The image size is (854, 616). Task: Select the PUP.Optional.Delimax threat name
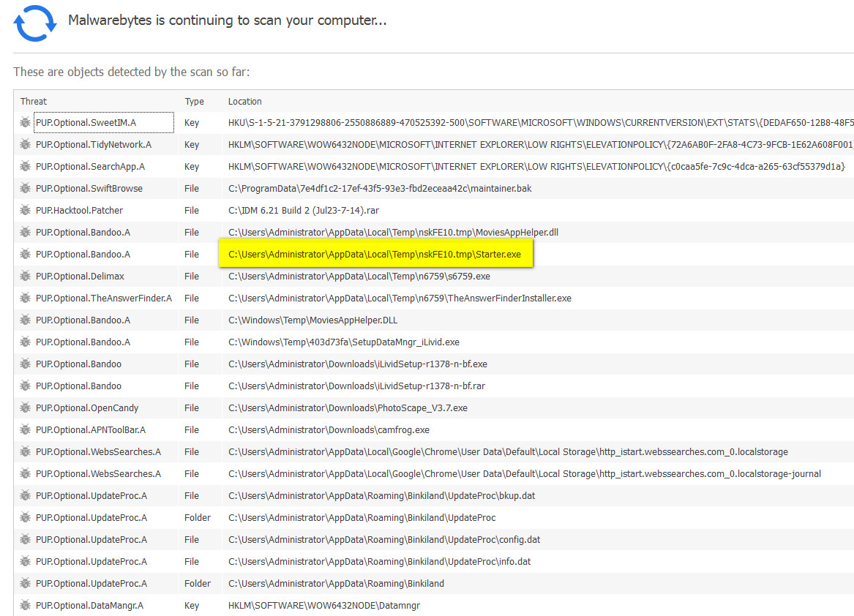tap(80, 276)
